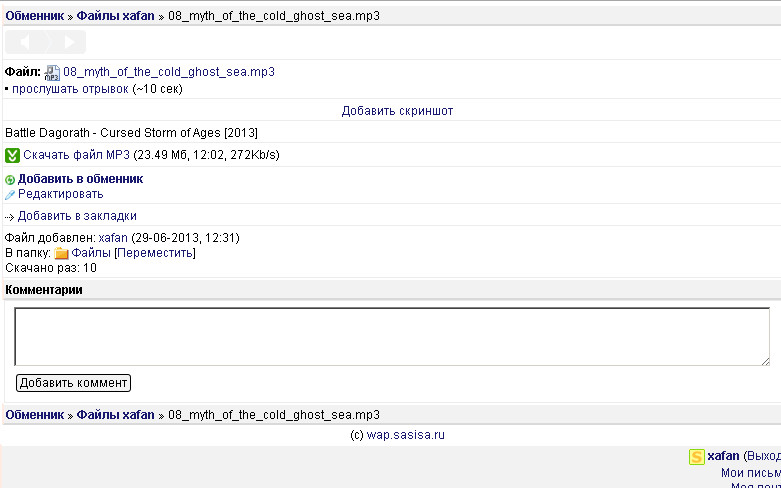Focus the comment text area
781x488 pixels.
(392, 336)
